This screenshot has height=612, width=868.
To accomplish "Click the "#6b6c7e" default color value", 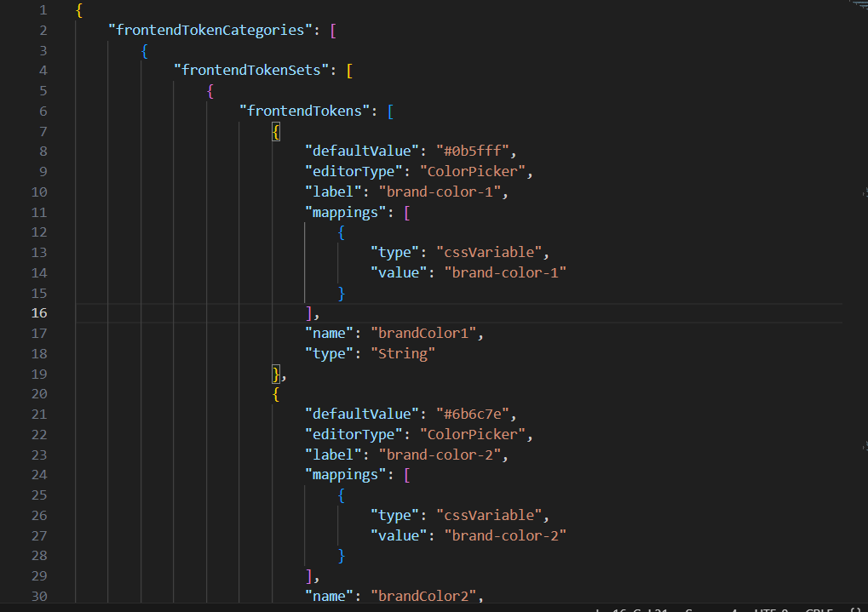I will [472, 414].
